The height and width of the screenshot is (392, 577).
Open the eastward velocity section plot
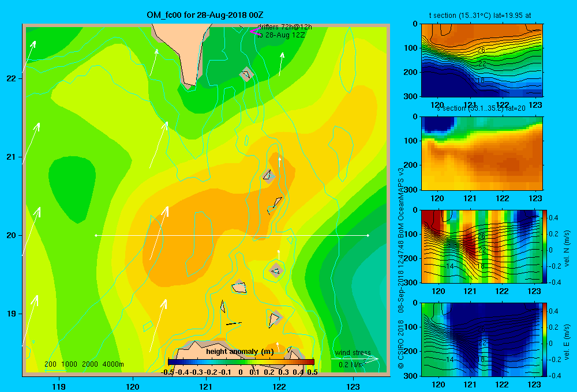click(482, 340)
